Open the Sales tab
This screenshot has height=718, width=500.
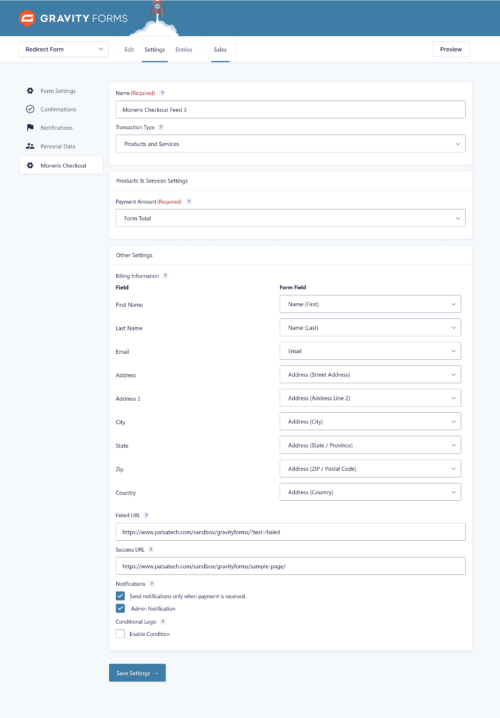(220, 49)
